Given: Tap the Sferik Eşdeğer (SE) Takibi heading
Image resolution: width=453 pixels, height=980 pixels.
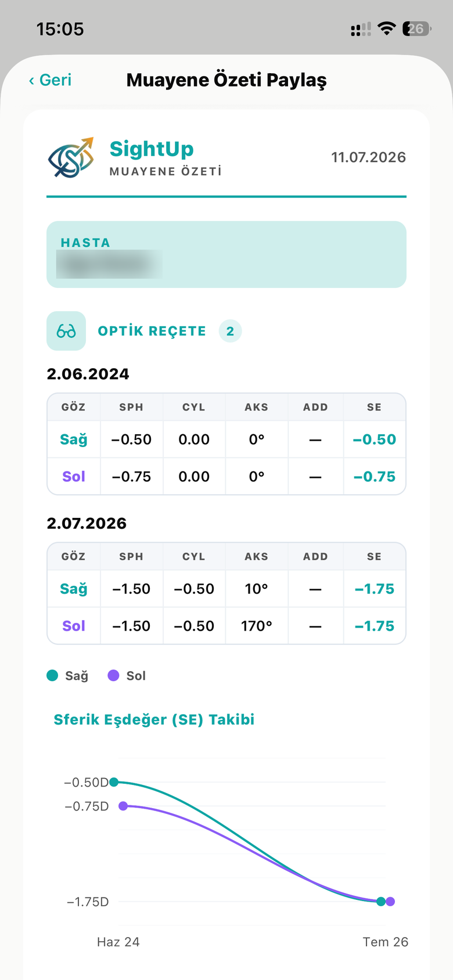Looking at the screenshot, I should click(x=154, y=720).
